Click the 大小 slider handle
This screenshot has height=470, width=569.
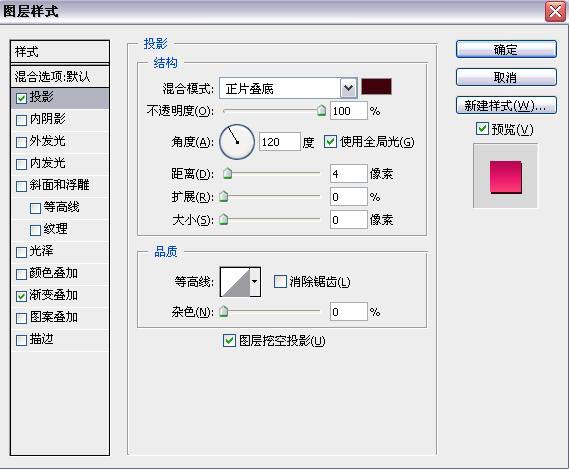224,219
